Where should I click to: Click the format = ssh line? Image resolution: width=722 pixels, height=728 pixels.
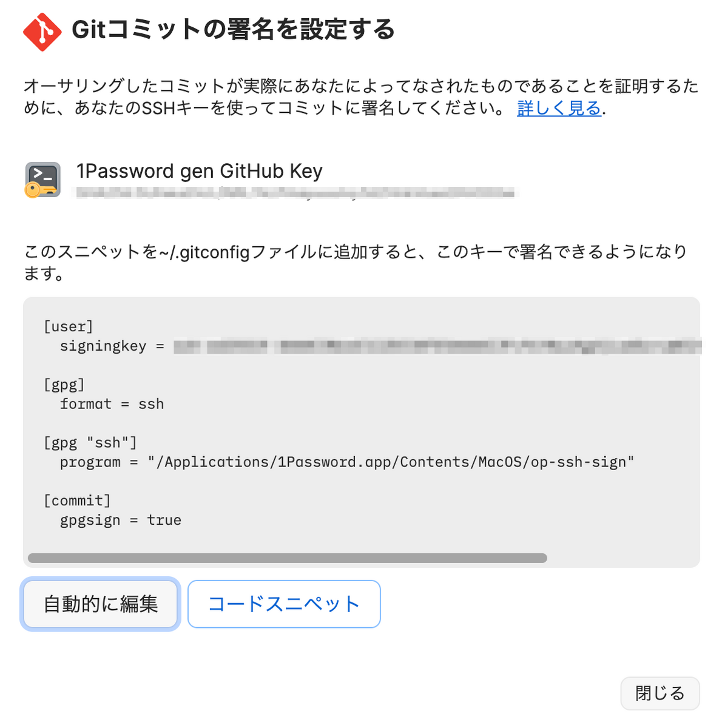click(112, 403)
